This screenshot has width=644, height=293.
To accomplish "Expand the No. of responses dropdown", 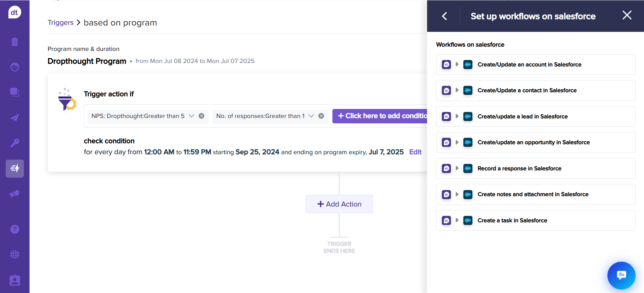I will [x=311, y=116].
